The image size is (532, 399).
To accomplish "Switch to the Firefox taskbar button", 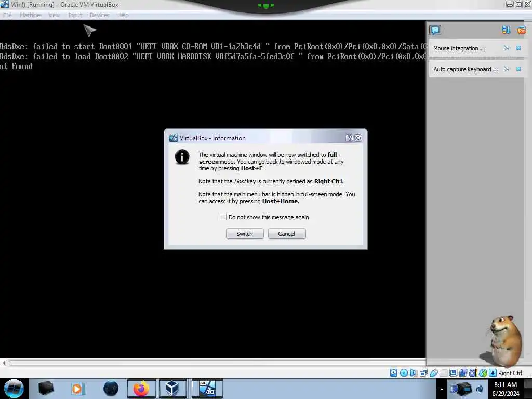I will tap(141, 389).
